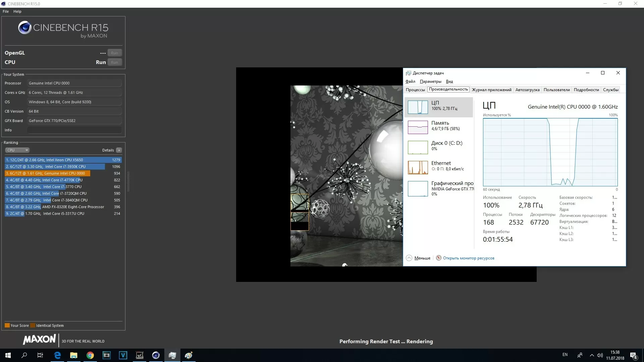Show hidden system tray icons
The height and width of the screenshot is (362, 644).
pos(592,355)
